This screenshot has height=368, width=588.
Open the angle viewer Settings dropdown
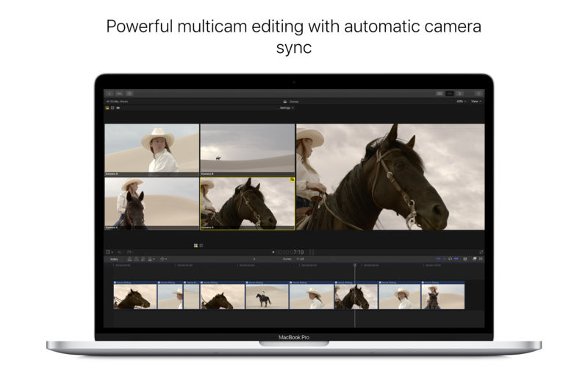coord(287,108)
